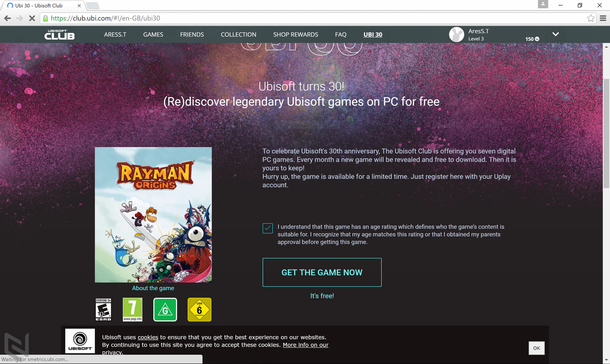Click the ESRB Everyone 10+ rating icon
This screenshot has width=610, height=364.
tap(103, 309)
